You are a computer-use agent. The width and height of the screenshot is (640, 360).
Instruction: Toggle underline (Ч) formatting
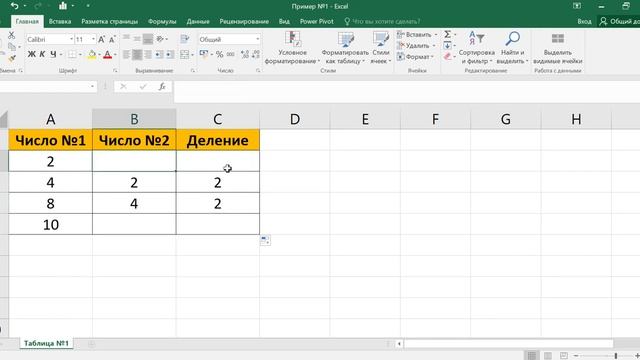click(x=53, y=54)
